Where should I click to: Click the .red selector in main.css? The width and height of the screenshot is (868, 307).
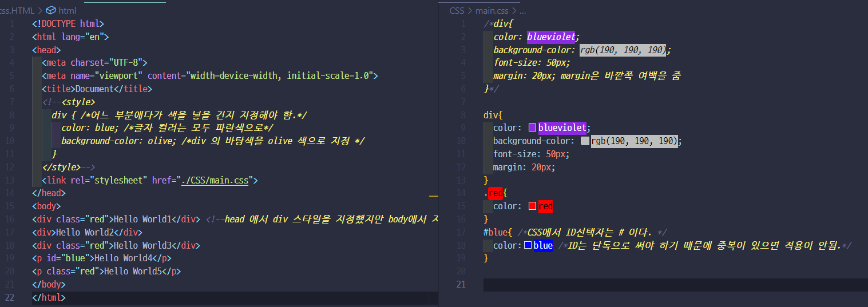click(493, 193)
